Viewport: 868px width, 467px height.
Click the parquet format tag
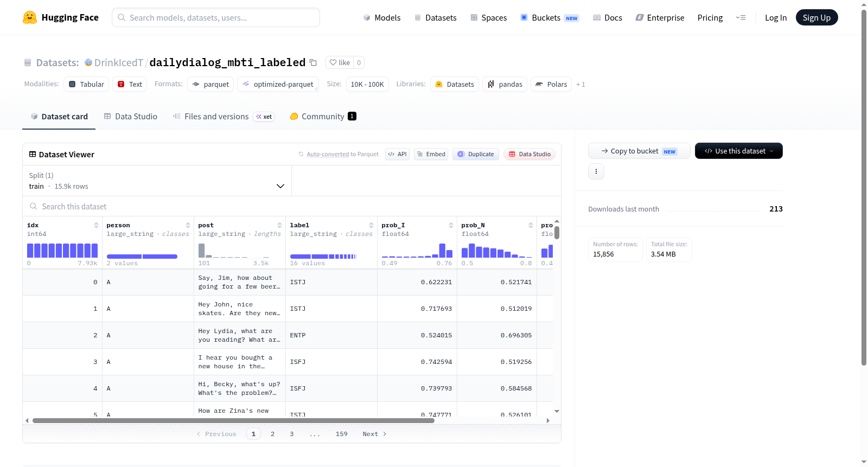[210, 84]
